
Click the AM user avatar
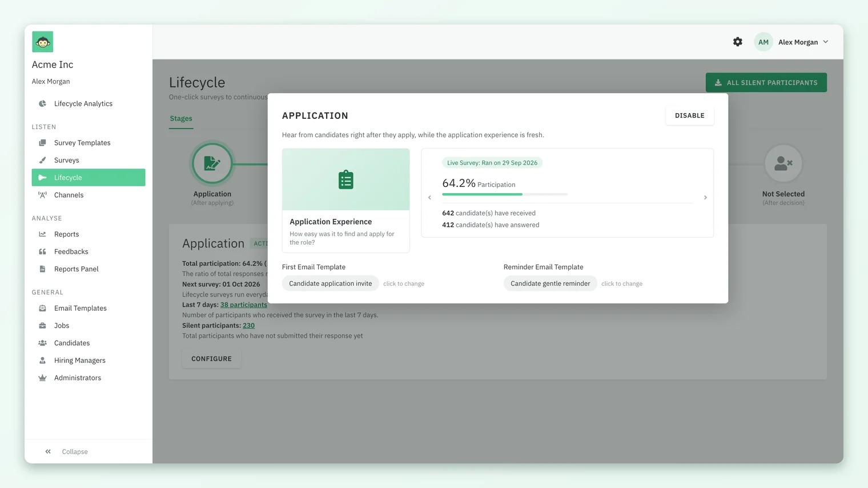763,42
